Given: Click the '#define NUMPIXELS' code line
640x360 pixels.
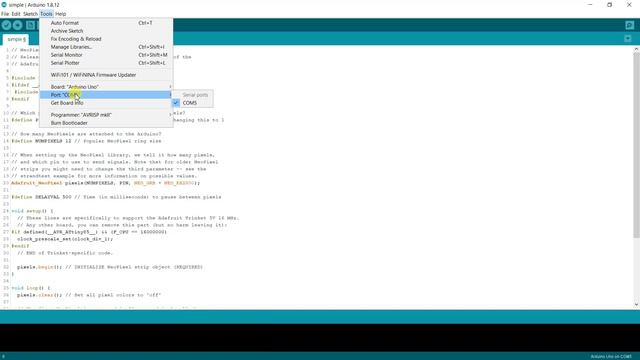Looking at the screenshot, I should pos(86,141).
